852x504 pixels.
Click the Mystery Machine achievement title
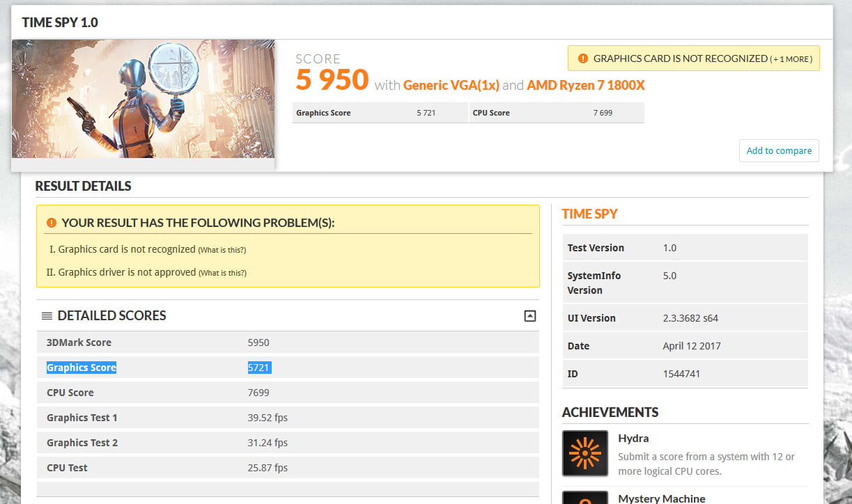point(661,498)
